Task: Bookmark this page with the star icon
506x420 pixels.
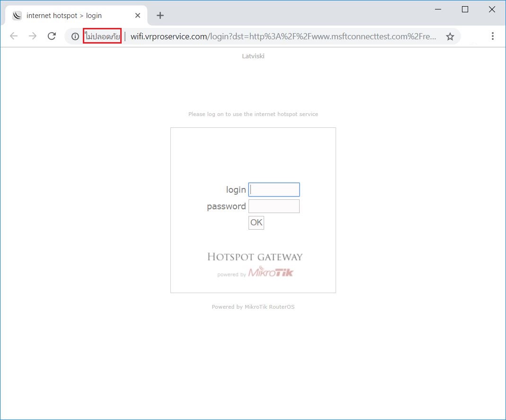Action: [x=450, y=36]
